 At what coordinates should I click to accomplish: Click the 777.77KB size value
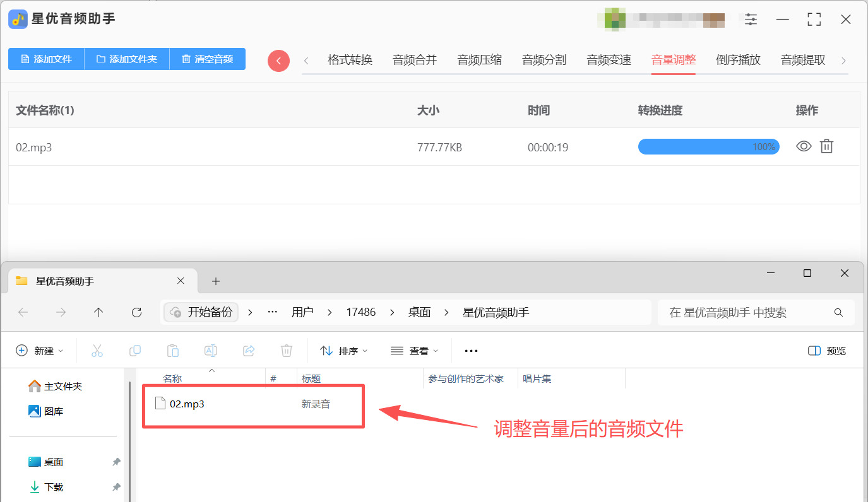pyautogui.click(x=439, y=148)
